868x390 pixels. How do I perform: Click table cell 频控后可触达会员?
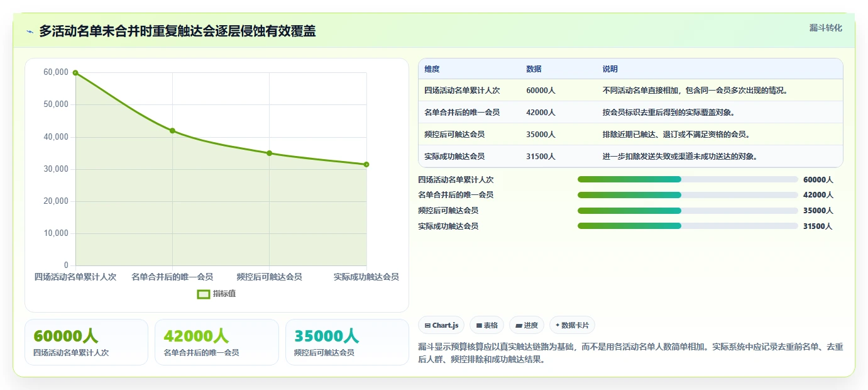(454, 135)
